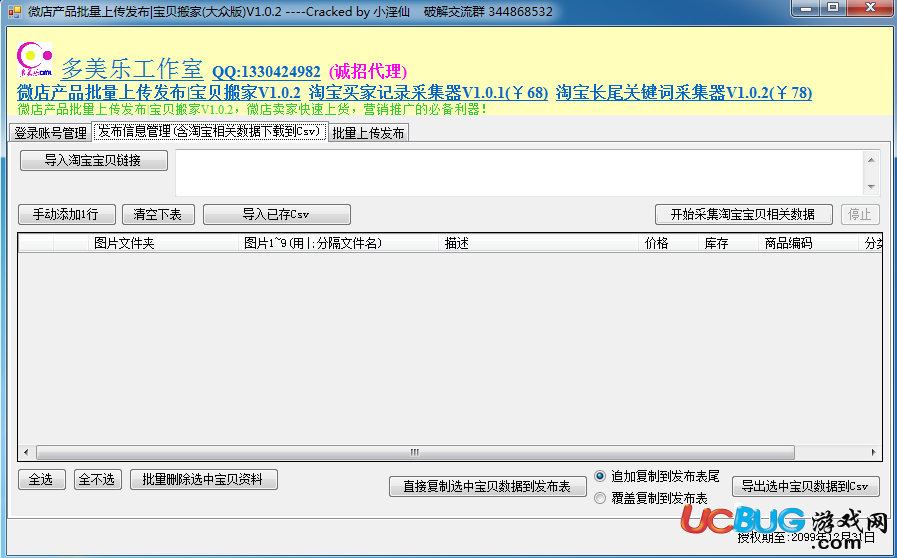This screenshot has height=558, width=897.
Task: Click the 商品编码 column header
Action: coord(809,243)
